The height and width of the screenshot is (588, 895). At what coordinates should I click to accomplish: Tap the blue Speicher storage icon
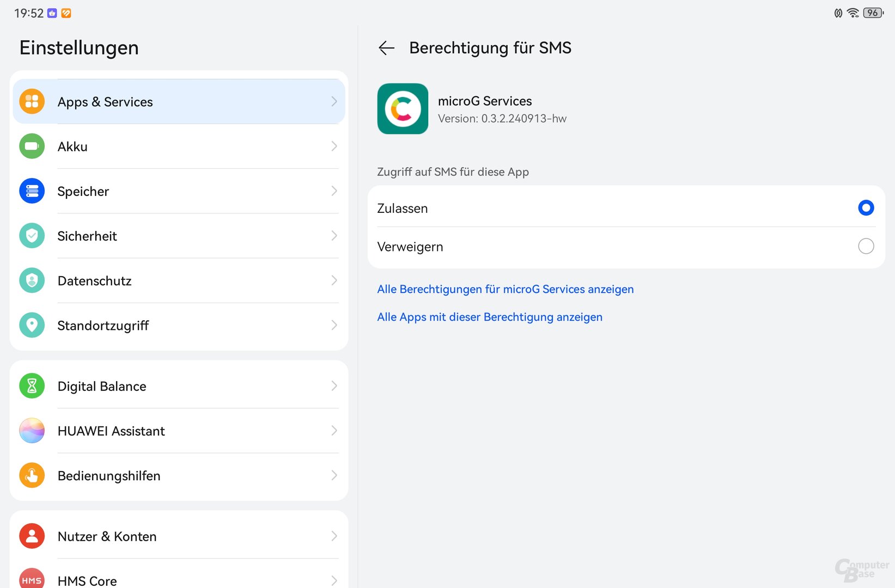tap(32, 191)
